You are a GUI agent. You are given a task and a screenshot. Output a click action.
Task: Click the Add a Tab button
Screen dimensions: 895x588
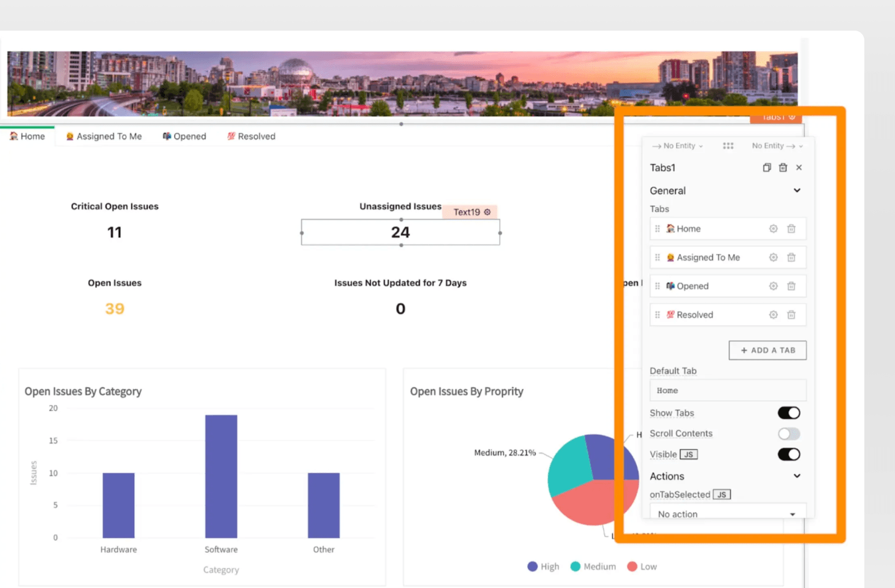point(767,350)
